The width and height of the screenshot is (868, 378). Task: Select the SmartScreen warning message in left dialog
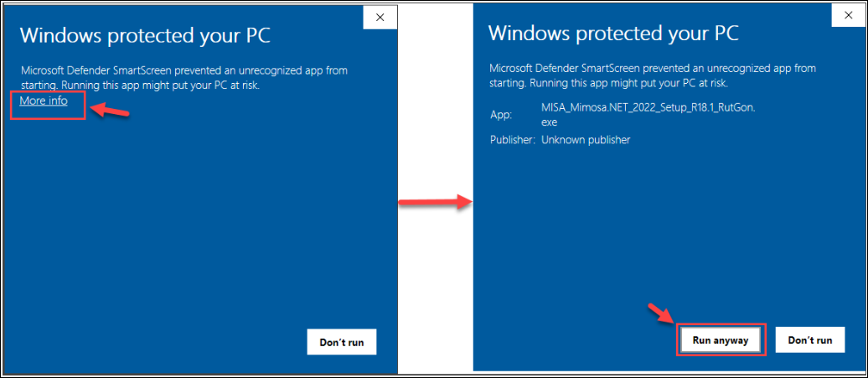[184, 78]
